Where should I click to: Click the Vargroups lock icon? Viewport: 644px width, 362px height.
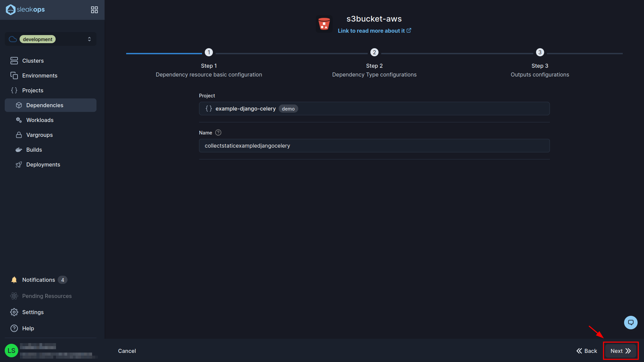click(x=19, y=135)
